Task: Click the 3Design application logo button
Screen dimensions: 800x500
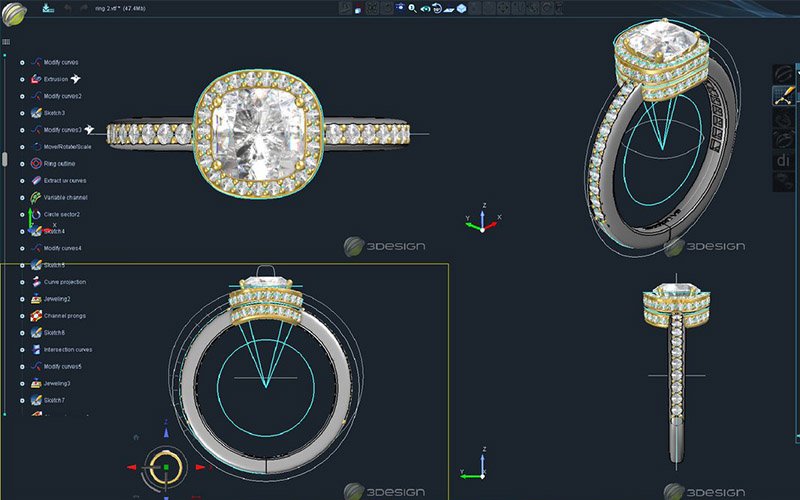Action: (14, 11)
